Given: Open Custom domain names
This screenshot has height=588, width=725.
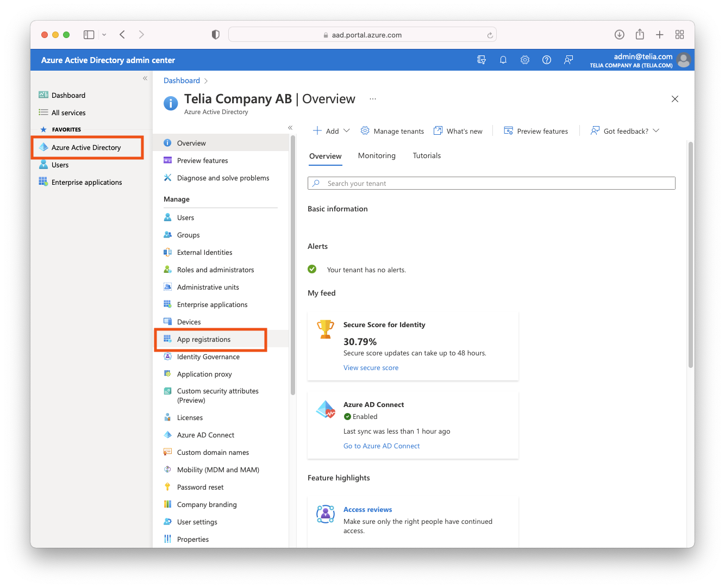Looking at the screenshot, I should (221, 452).
